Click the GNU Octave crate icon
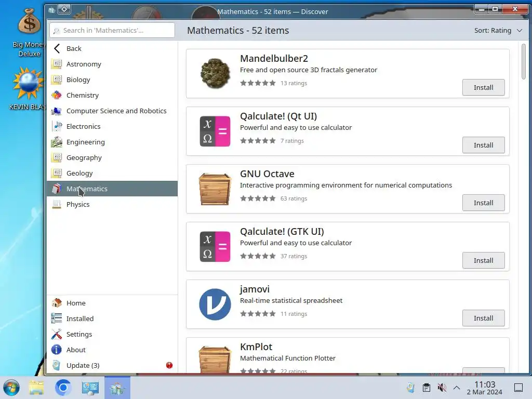Image resolution: width=532 pixels, height=399 pixels. click(x=215, y=189)
